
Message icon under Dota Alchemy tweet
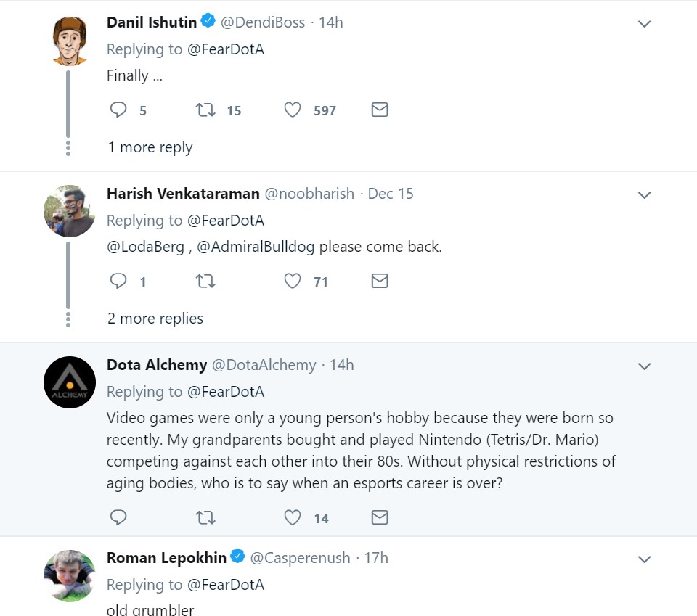coord(380,517)
